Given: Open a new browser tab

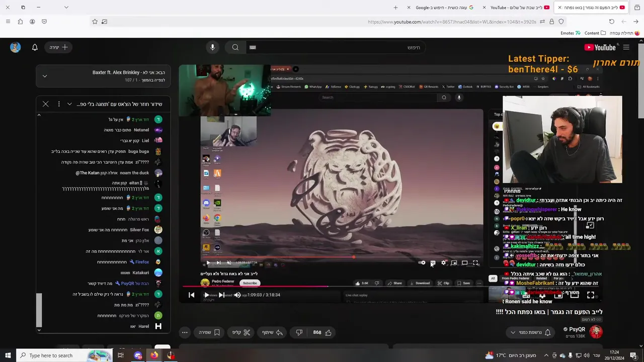Looking at the screenshot, I should click(395, 8).
